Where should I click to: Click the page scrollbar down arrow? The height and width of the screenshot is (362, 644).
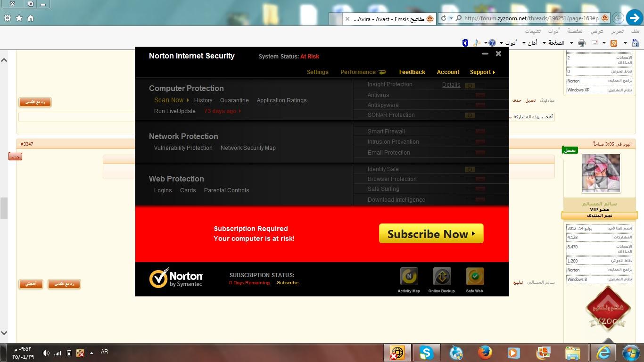4,333
